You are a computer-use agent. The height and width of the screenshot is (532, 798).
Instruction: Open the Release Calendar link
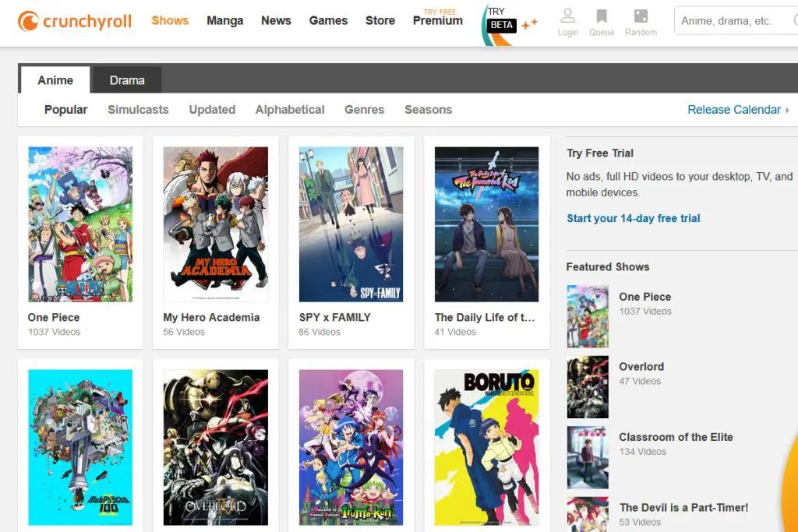[734, 109]
